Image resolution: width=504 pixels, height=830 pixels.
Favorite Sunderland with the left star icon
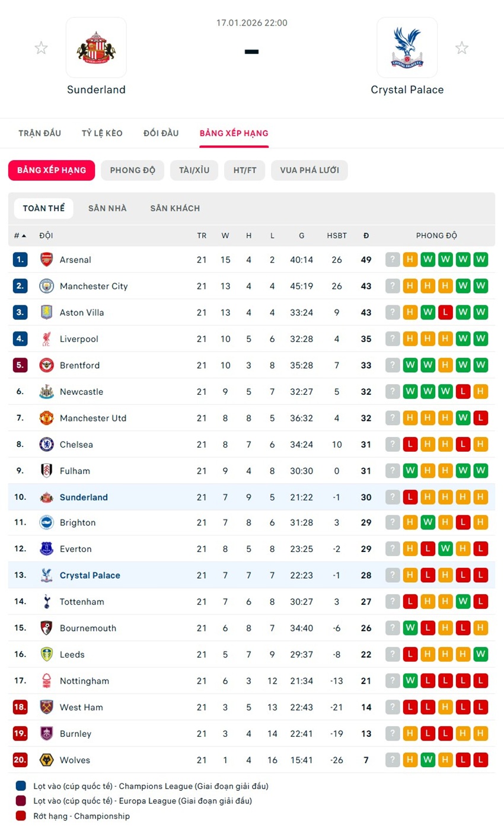(x=41, y=48)
